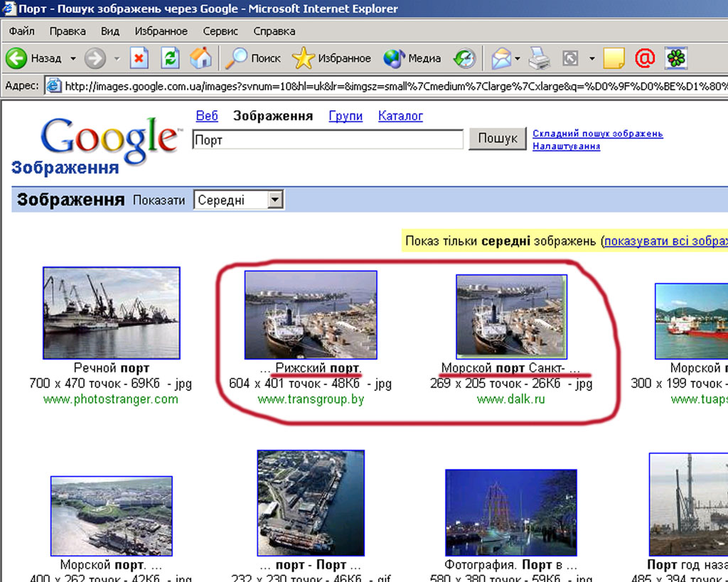The width and height of the screenshot is (728, 582).
Task: Go to Home page via house icon
Action: click(x=200, y=58)
